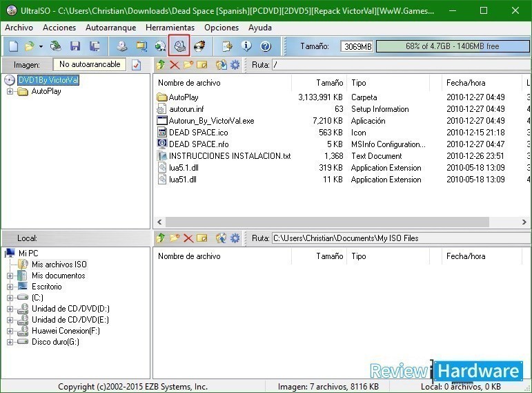
Task: Click the New blank image file icon
Action: [13, 46]
